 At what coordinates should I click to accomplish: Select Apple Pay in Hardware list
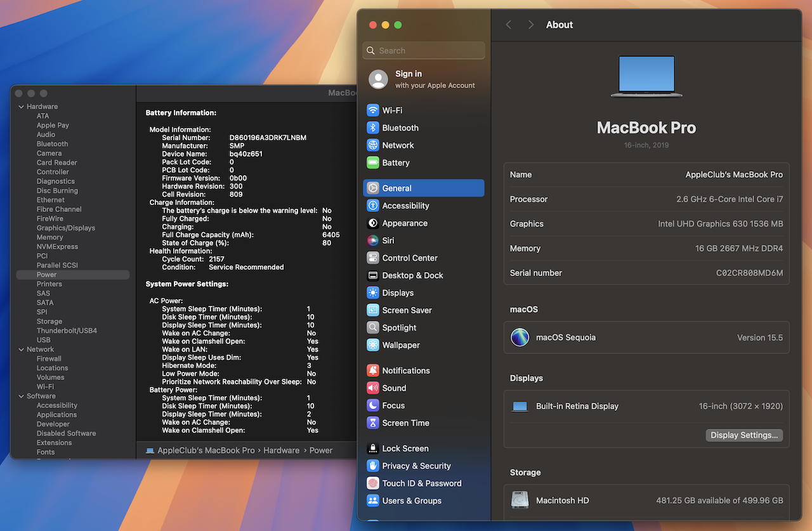[x=53, y=126]
